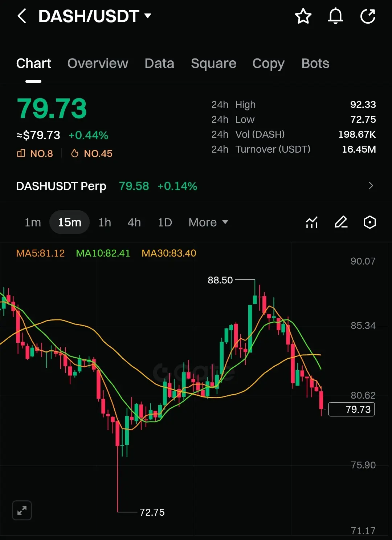Tap the ≈$79.73 fiat price

(x=38, y=135)
